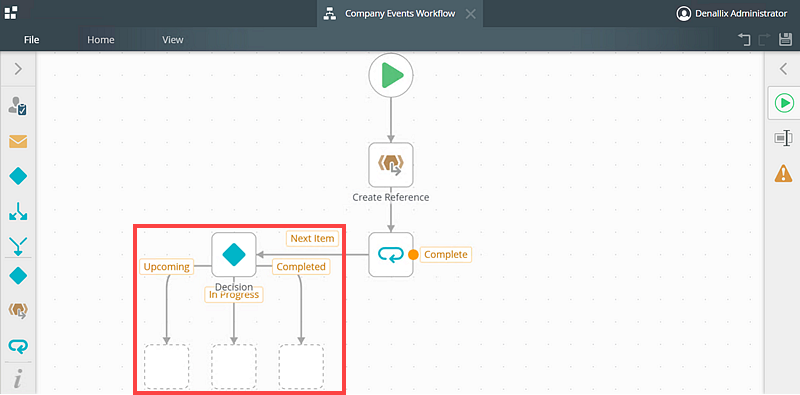The height and width of the screenshot is (395, 800).
Task: Open the Home menu
Action: point(101,40)
